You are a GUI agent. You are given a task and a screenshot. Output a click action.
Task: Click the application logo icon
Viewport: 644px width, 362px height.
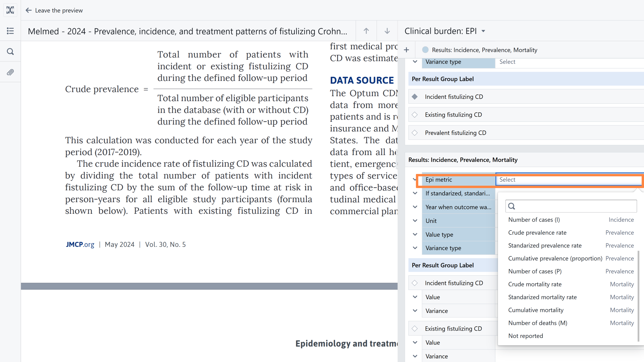point(10,10)
